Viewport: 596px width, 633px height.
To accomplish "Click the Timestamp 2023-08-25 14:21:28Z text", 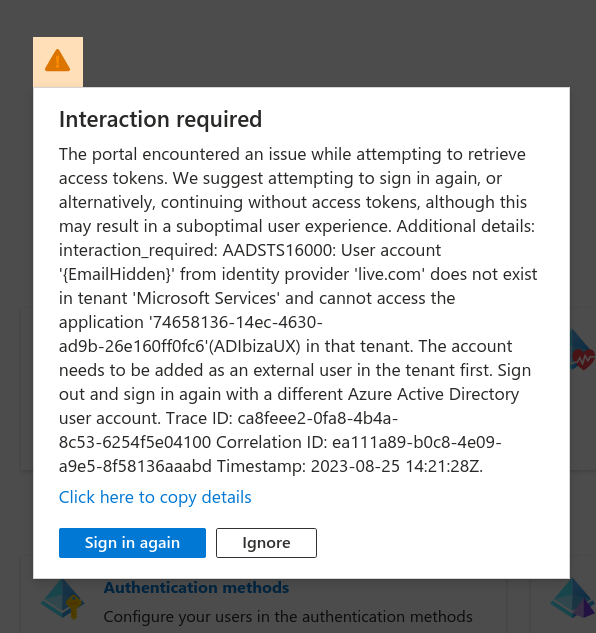I will (350, 466).
